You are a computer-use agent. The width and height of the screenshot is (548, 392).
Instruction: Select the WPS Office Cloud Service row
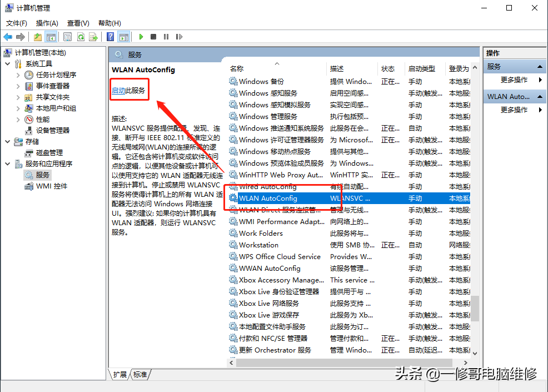(349, 257)
